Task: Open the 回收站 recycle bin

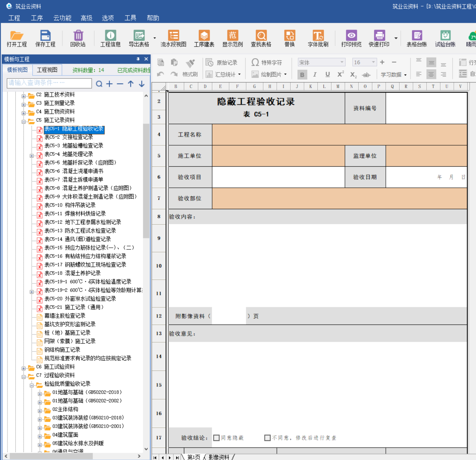Action: pyautogui.click(x=78, y=38)
